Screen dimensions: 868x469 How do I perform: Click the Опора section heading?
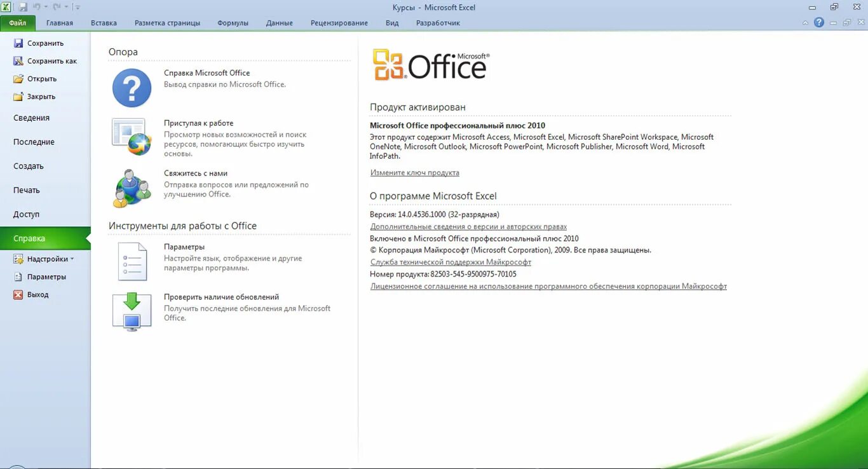coord(123,52)
